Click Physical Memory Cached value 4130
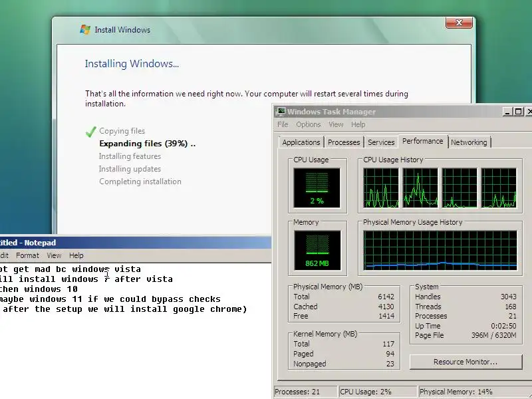The height and width of the screenshot is (399, 532). point(386,307)
